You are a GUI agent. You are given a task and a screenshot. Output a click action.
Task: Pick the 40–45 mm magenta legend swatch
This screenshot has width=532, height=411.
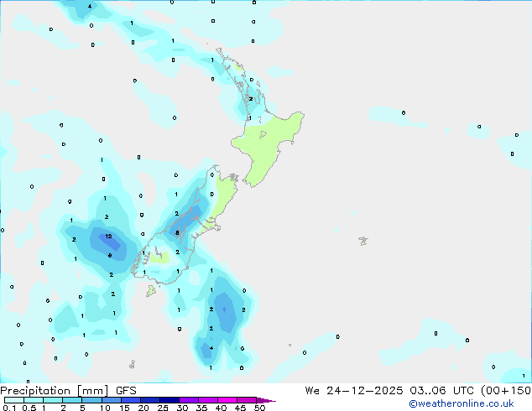coord(227,400)
